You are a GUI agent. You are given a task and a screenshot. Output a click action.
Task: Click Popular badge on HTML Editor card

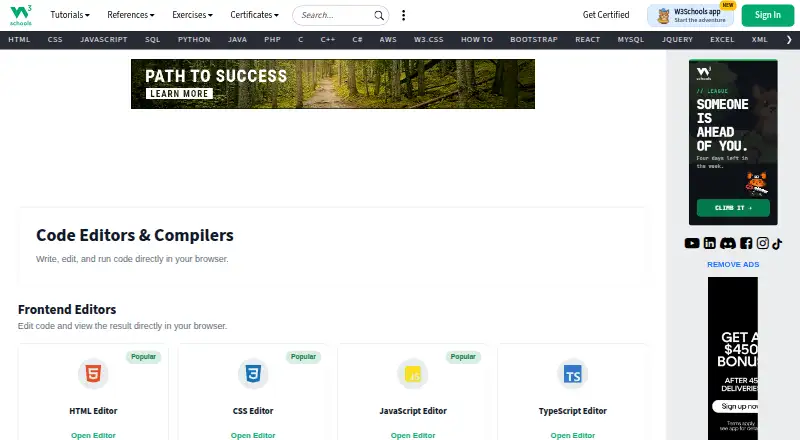click(x=143, y=357)
